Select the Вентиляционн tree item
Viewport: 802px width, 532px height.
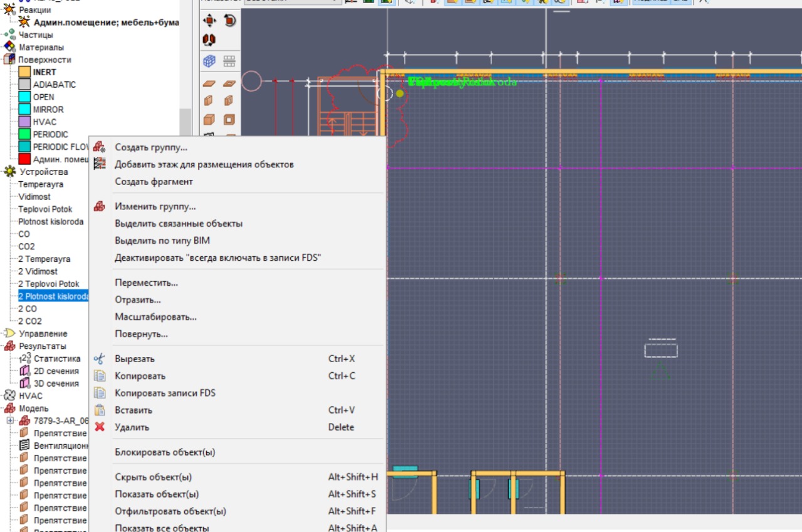(x=61, y=446)
